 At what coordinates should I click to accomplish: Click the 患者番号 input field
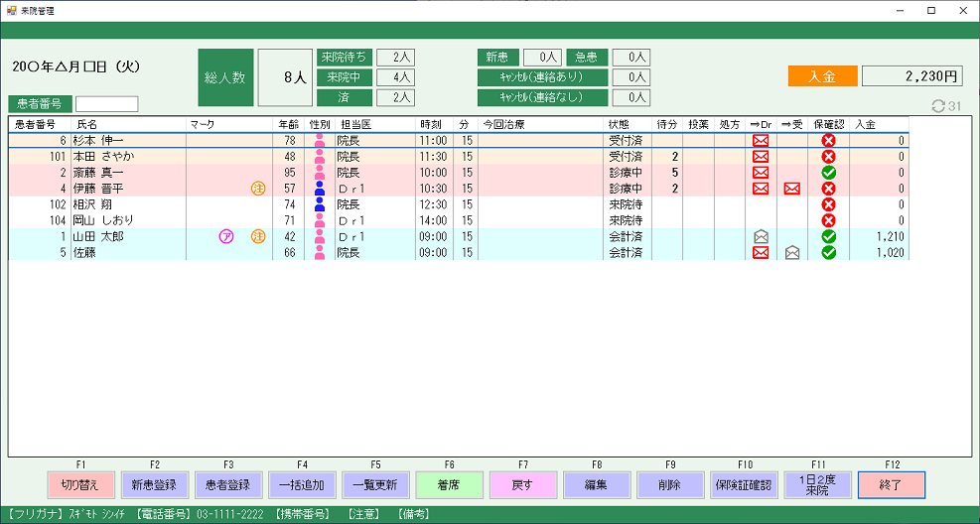click(107, 104)
